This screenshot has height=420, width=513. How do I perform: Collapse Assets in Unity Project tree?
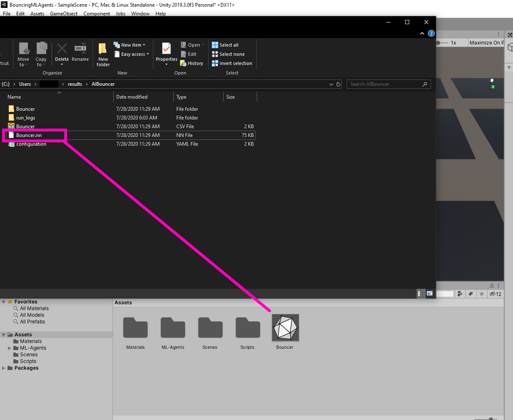point(4,335)
